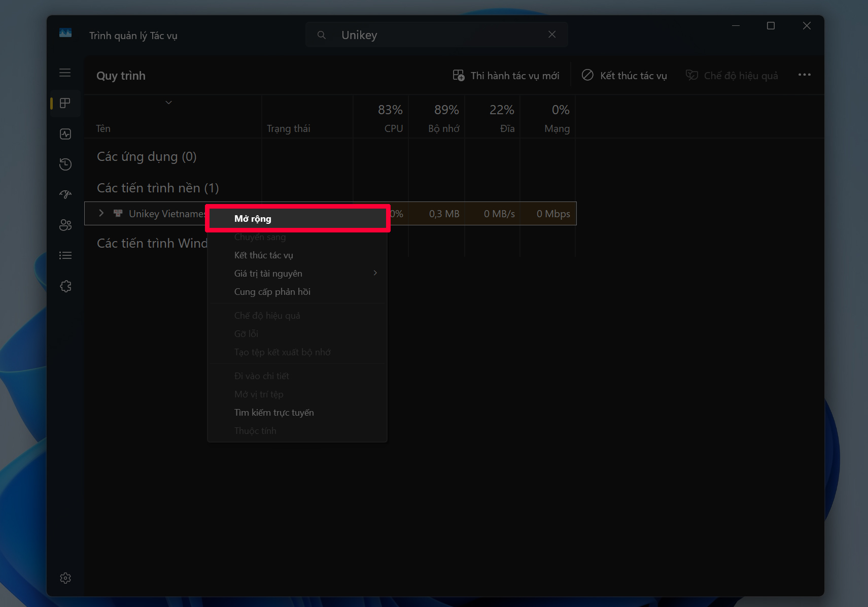Open Task Manager settings gear
This screenshot has width=868, height=607.
(x=65, y=578)
